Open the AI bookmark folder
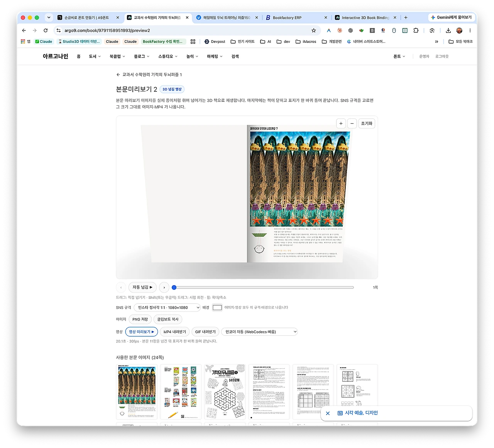The width and height of the screenshot is (494, 448). click(x=266, y=41)
